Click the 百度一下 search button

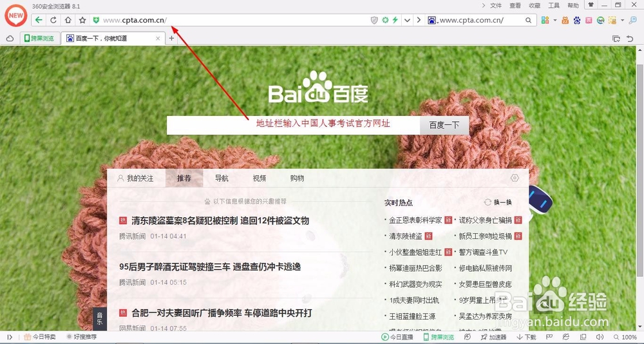point(444,125)
